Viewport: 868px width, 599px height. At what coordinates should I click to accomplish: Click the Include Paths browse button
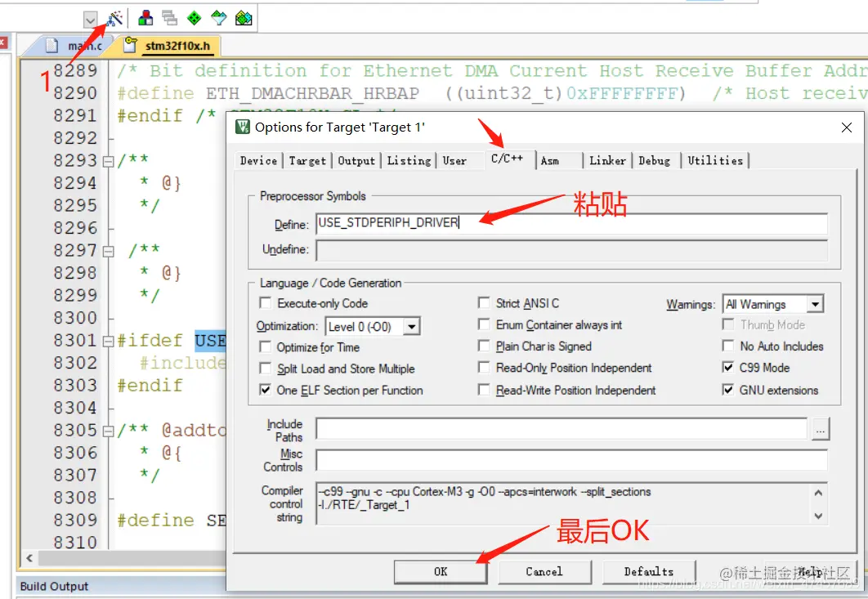[x=821, y=429]
